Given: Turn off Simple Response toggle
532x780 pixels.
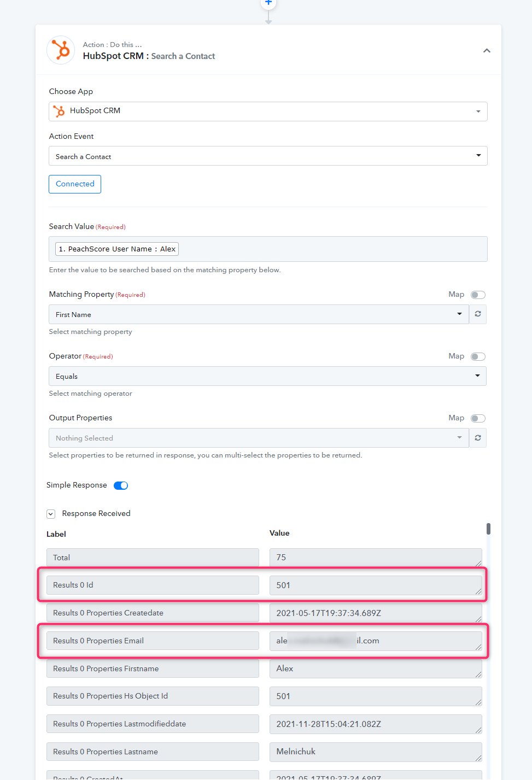Looking at the screenshot, I should 121,485.
